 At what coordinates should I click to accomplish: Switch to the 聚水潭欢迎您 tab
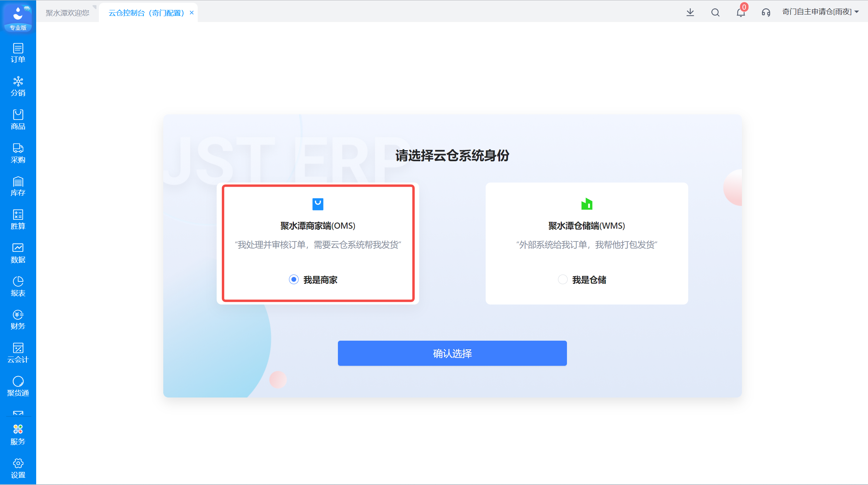click(68, 13)
